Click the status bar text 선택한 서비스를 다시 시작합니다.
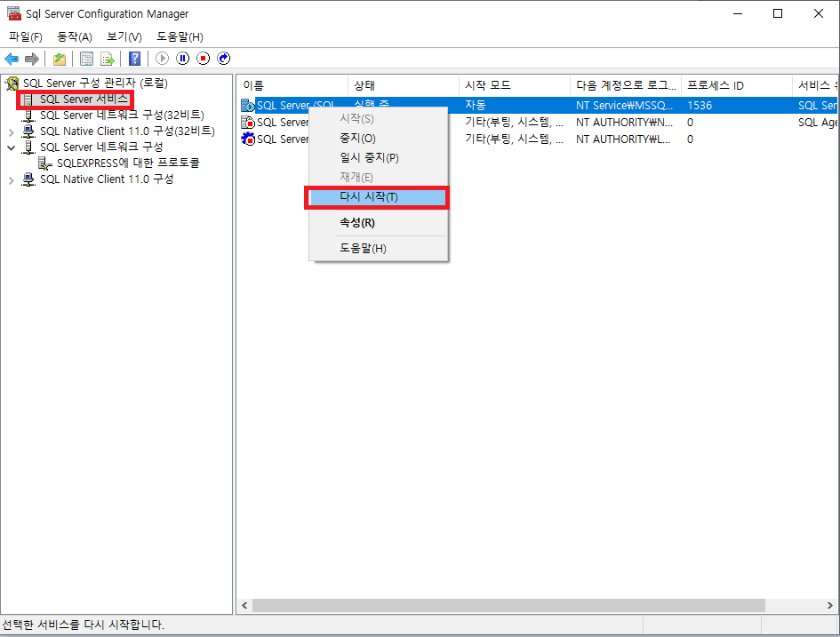The height and width of the screenshot is (637, 840). (x=83, y=625)
